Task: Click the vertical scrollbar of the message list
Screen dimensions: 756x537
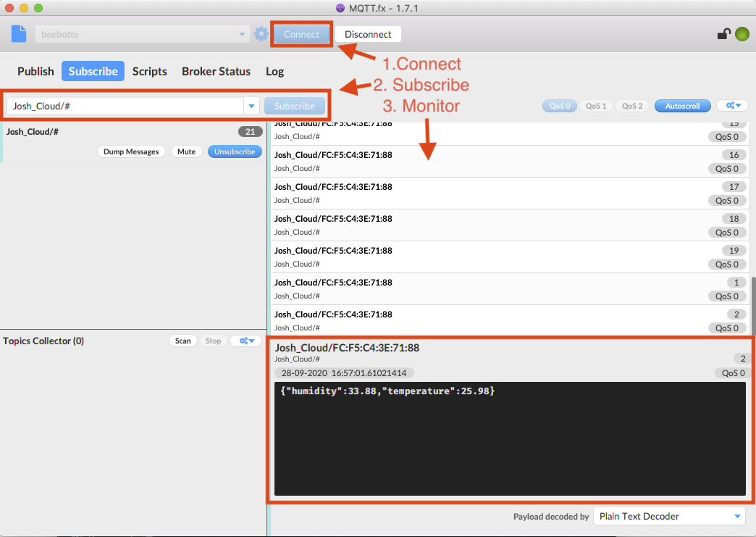Action: tap(751, 304)
